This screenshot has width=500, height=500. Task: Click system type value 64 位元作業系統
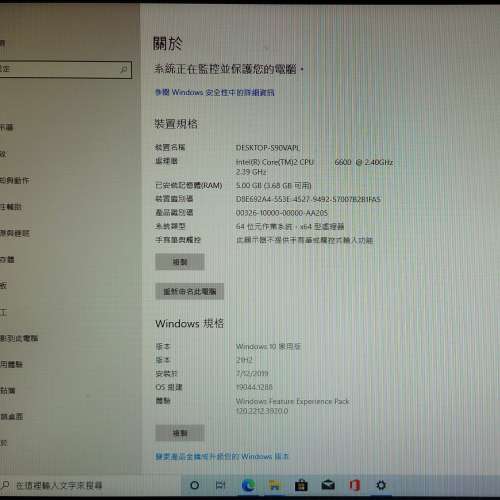point(290,227)
